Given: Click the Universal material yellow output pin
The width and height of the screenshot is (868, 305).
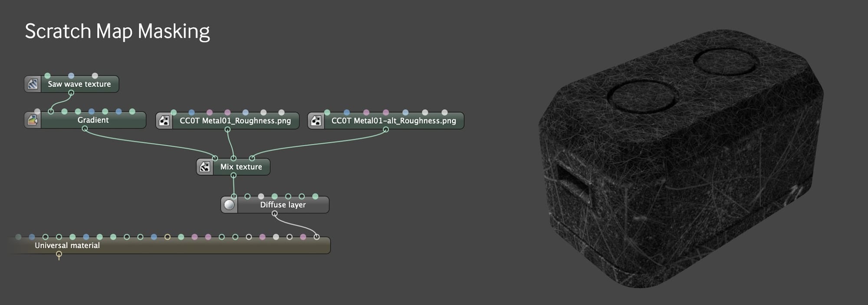Looking at the screenshot, I should tap(59, 254).
